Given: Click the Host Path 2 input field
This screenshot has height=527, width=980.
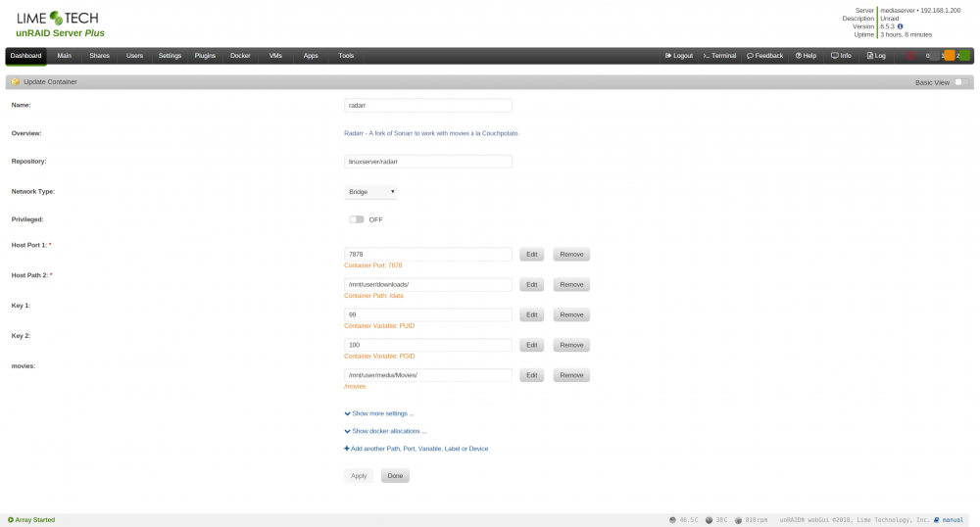Looking at the screenshot, I should pyautogui.click(x=428, y=285).
